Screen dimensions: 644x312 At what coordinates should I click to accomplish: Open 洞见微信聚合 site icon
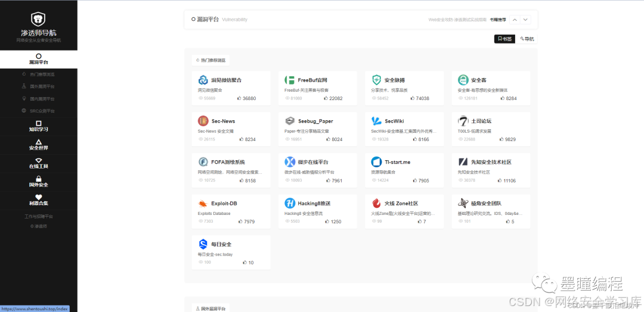click(203, 80)
